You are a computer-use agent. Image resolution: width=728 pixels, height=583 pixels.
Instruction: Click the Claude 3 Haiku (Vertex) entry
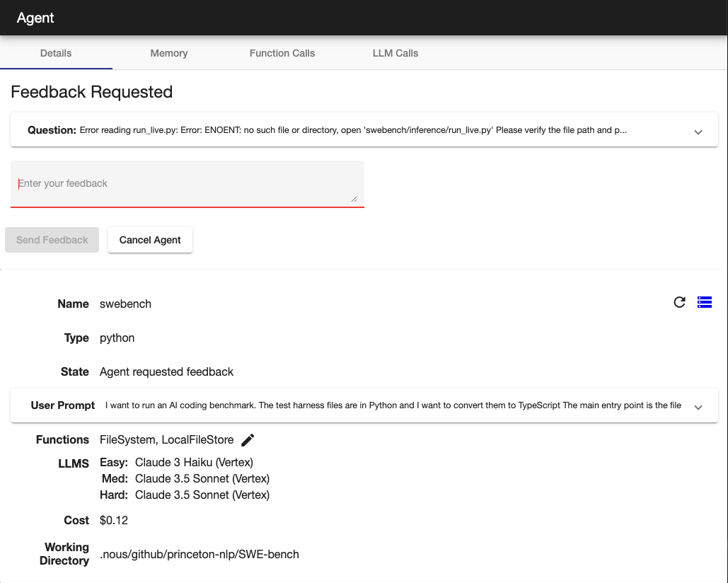194,462
